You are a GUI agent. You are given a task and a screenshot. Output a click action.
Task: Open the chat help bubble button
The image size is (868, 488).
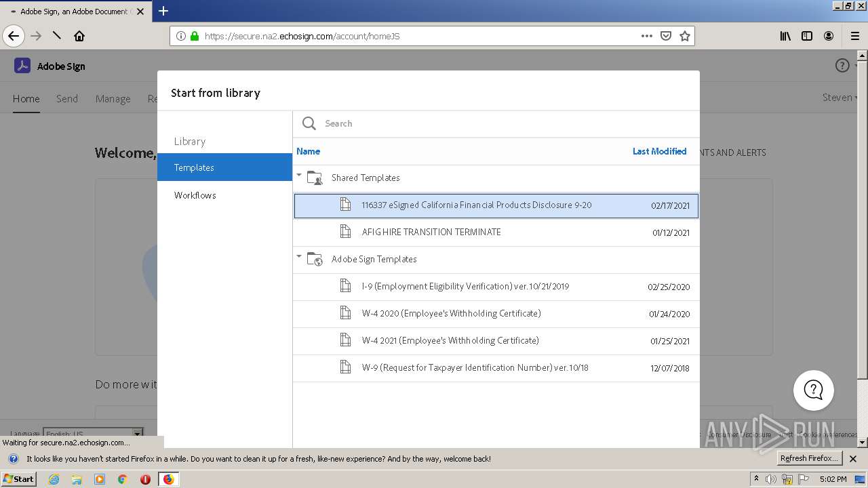(813, 390)
